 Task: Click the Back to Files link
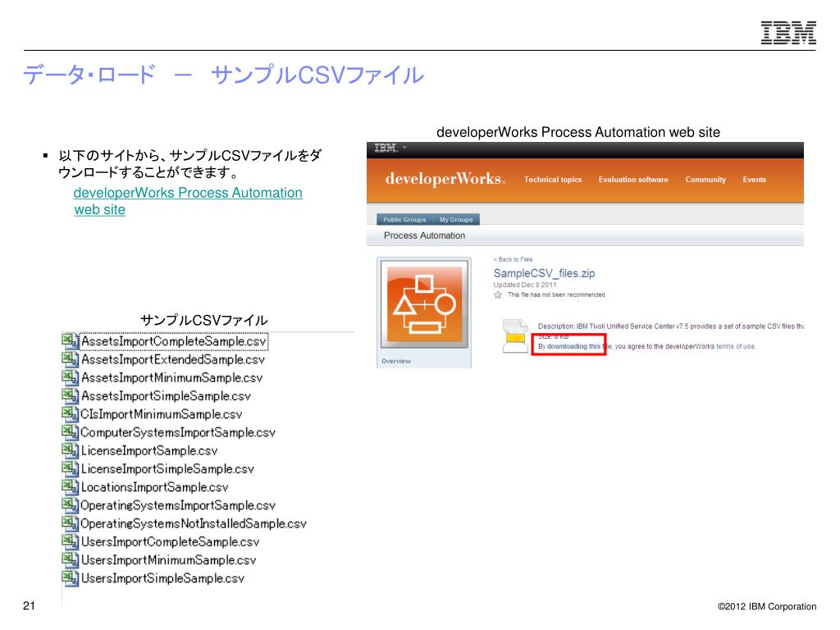[514, 259]
